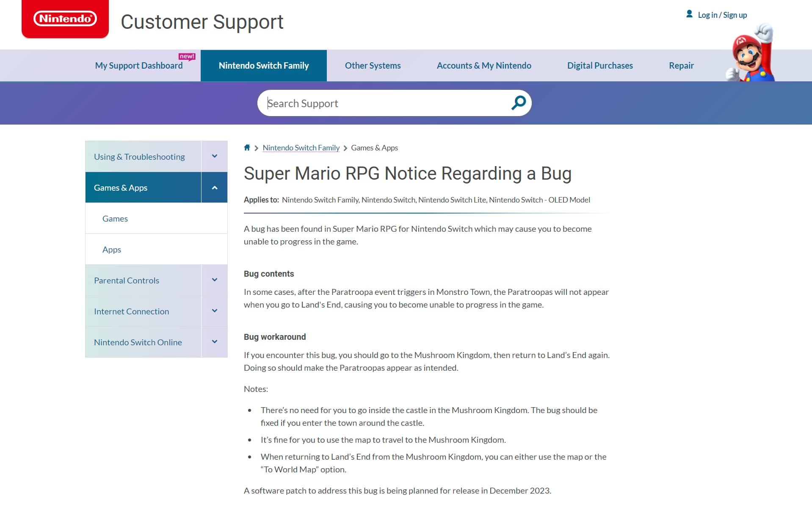Collapse the Games & Apps section arrow
The image size is (812, 508).
point(215,187)
